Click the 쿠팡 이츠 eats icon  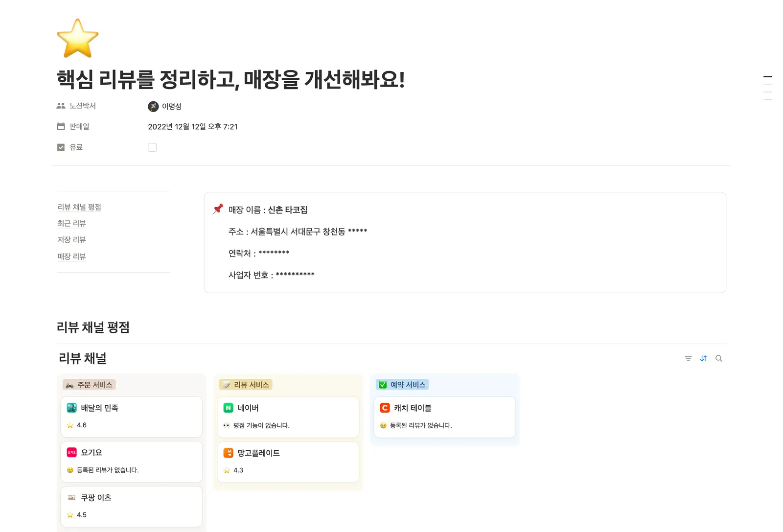(x=71, y=498)
